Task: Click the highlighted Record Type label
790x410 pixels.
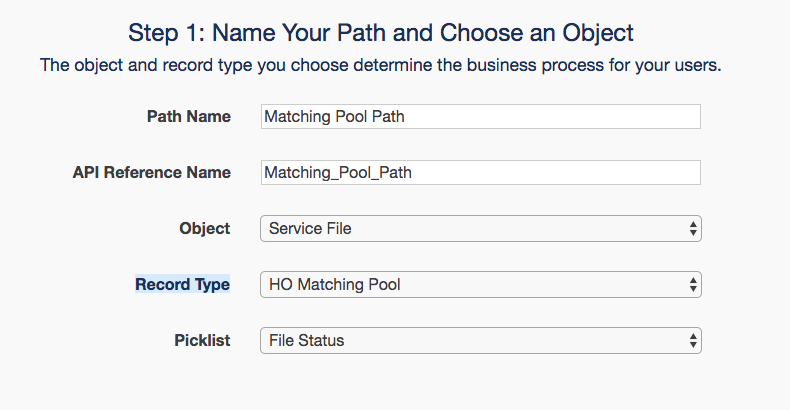Action: 183,285
